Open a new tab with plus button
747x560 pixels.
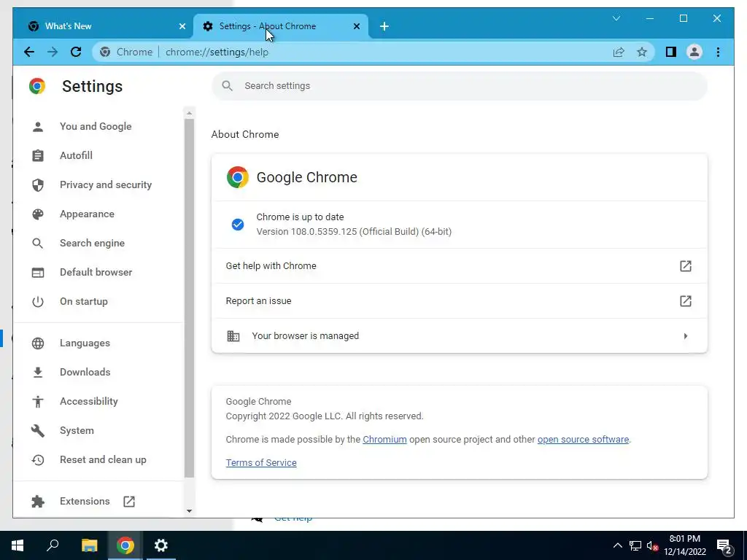(384, 26)
